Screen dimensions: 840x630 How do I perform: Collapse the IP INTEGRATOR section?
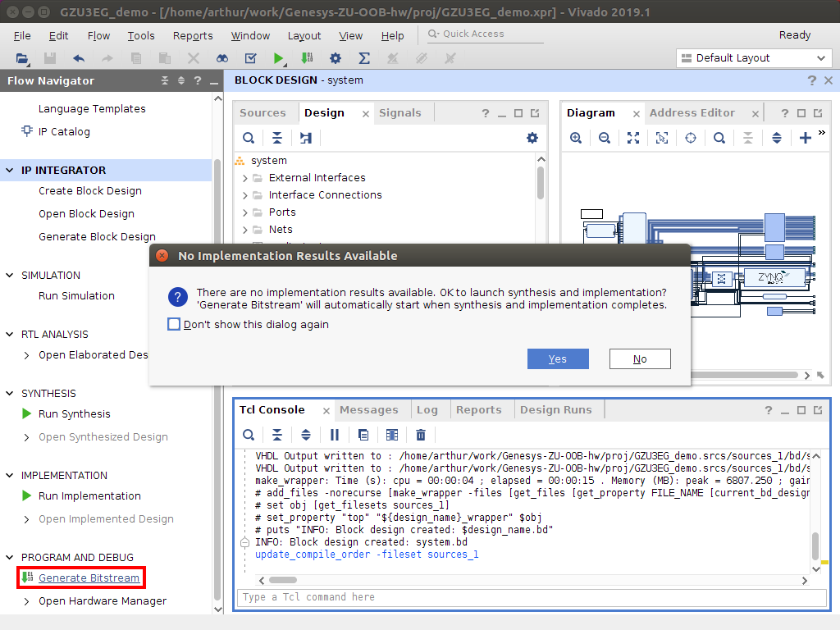[10, 171]
